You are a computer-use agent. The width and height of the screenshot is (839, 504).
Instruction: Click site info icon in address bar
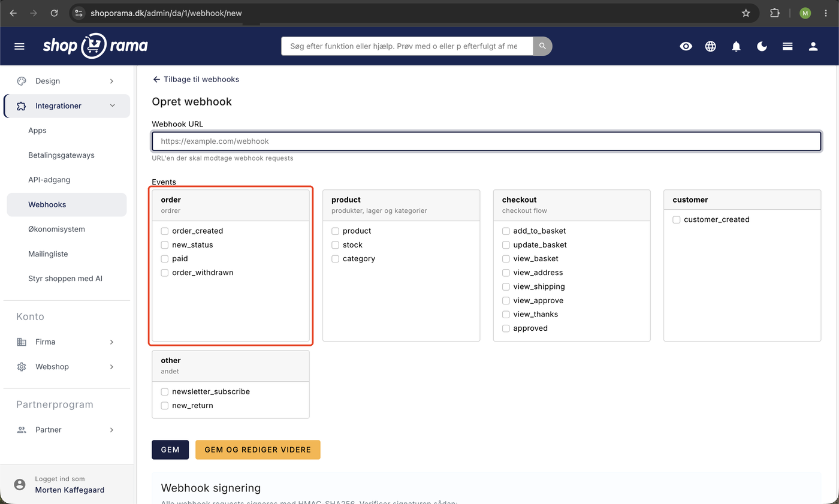(x=79, y=13)
